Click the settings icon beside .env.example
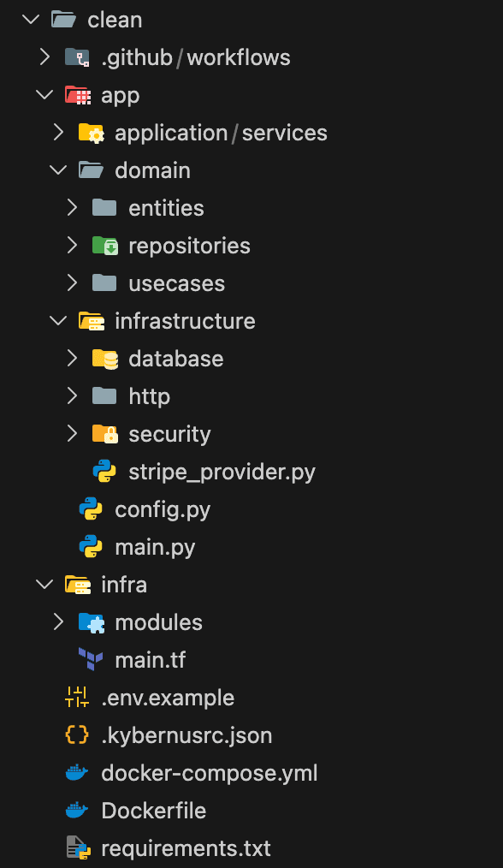 77,697
